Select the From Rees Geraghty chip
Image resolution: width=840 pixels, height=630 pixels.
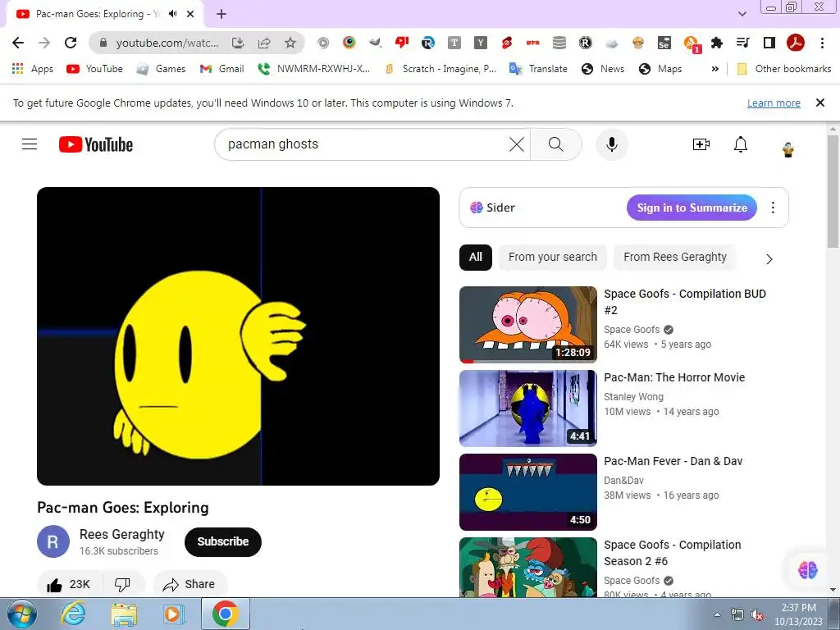coord(675,257)
